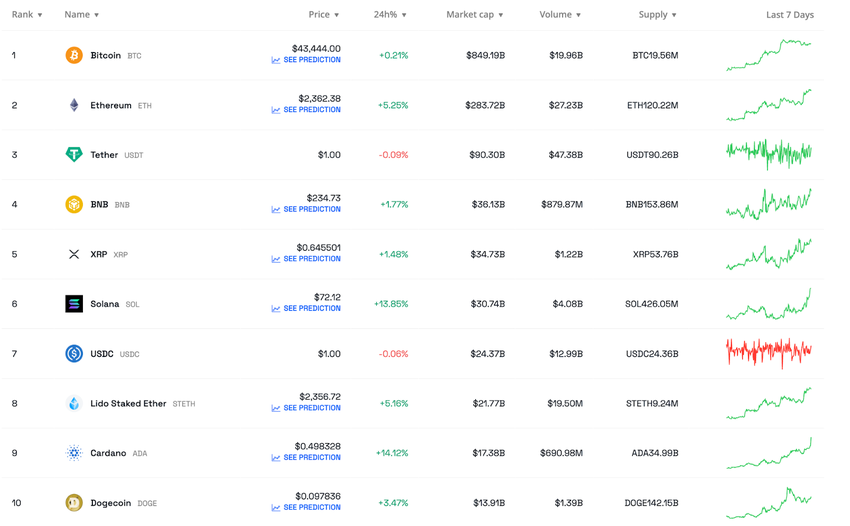Select Cardano's +14.12% change value
Image resolution: width=850 pixels, height=526 pixels.
(x=392, y=453)
